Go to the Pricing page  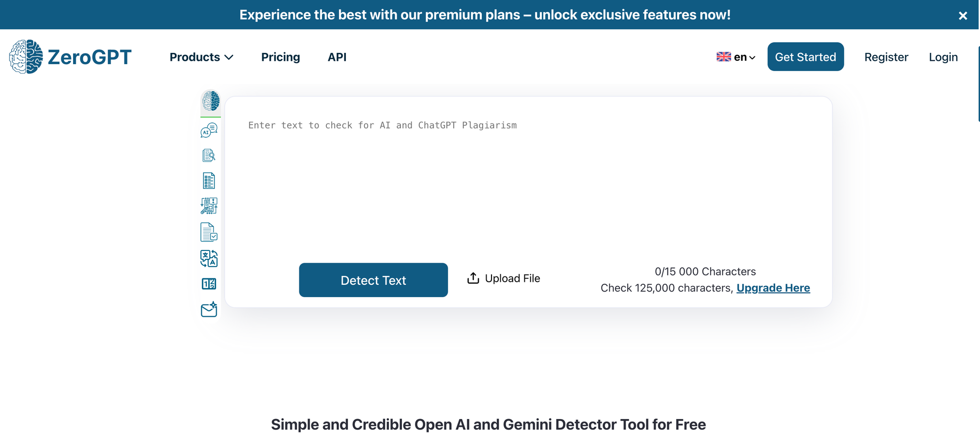(281, 57)
